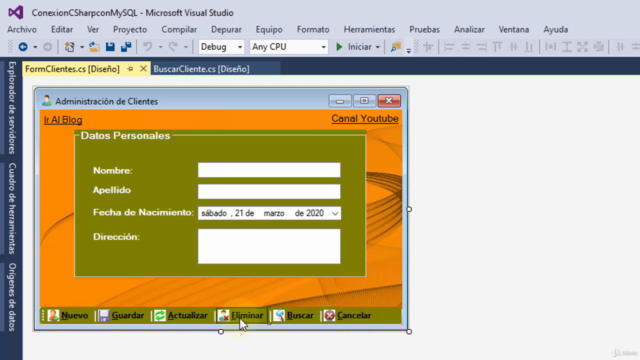This screenshot has height=360, width=640.
Task: Click the save all icon
Action: [126, 47]
